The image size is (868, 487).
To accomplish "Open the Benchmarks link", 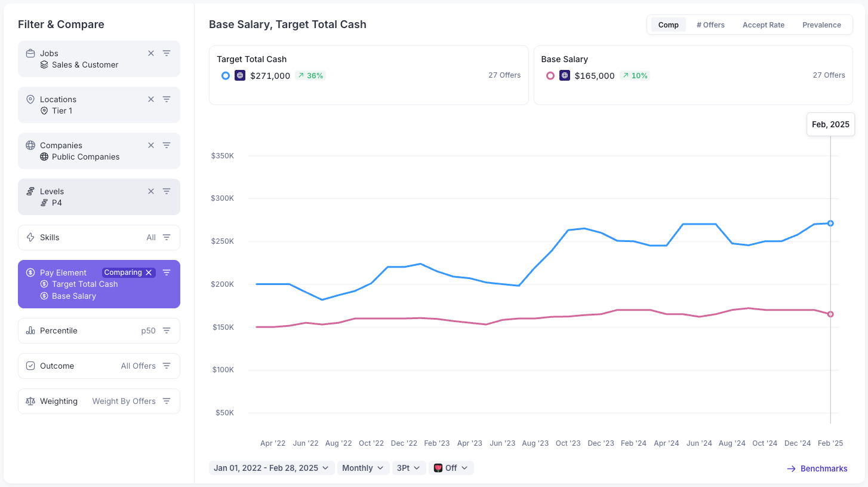I will tap(817, 468).
